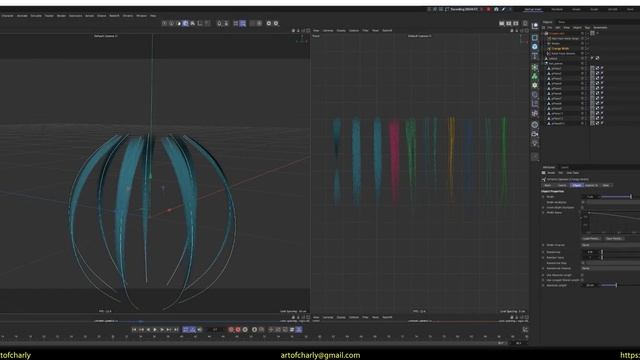Click the timeline frame ruler
640x360 pixels.
click(263, 337)
